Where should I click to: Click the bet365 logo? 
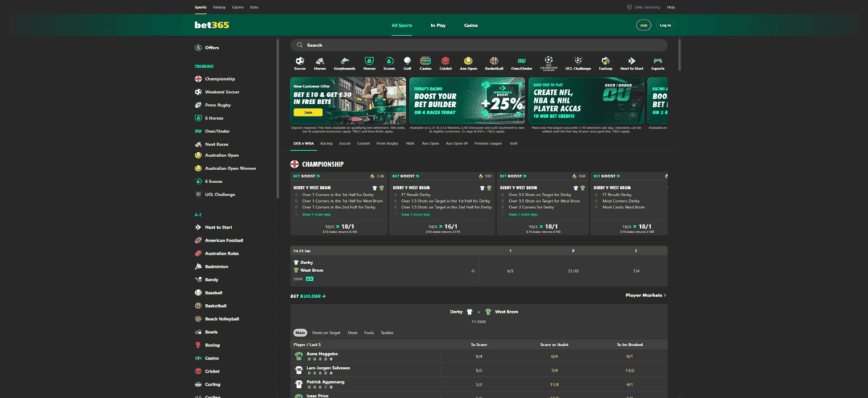(212, 25)
